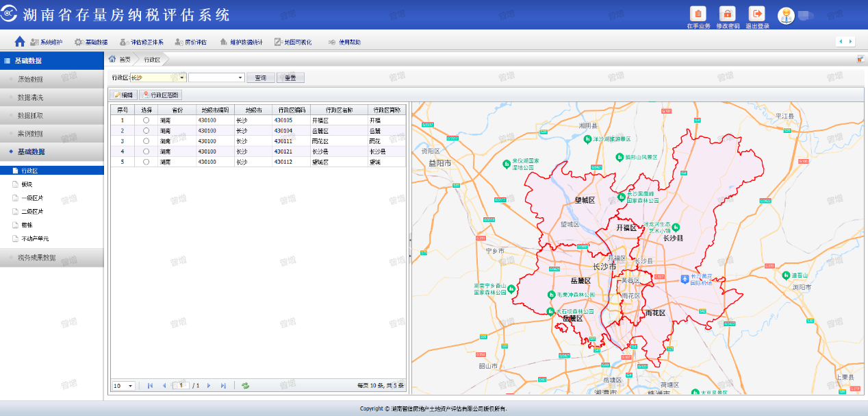This screenshot has height=416, width=868.
Task: Go to next page arrow in pager
Action: pos(209,386)
